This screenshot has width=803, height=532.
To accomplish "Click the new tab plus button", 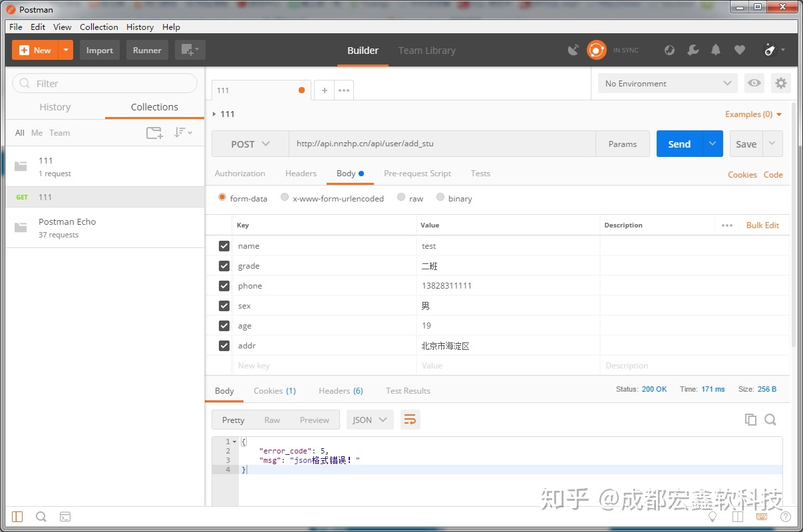I will (324, 90).
